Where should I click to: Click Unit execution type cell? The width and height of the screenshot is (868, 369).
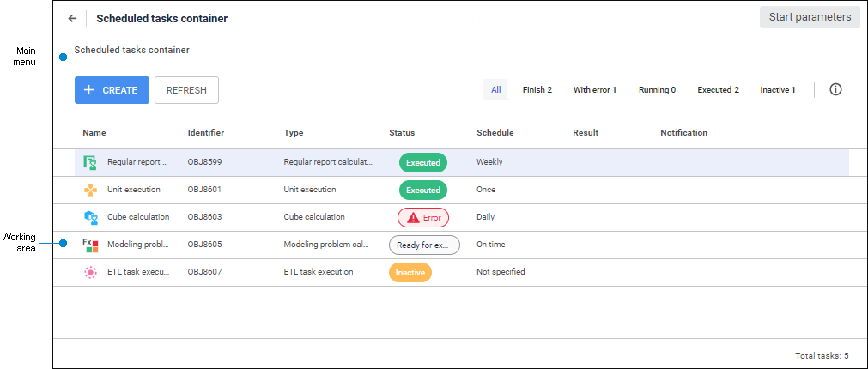click(310, 189)
